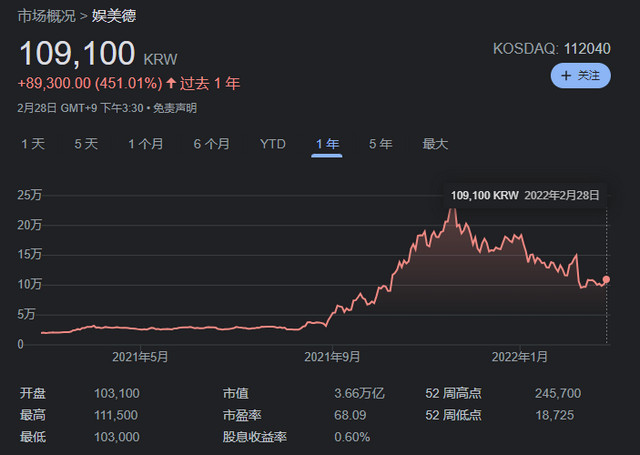Select the YTD range tab
The width and height of the screenshot is (640, 455).
273,144
